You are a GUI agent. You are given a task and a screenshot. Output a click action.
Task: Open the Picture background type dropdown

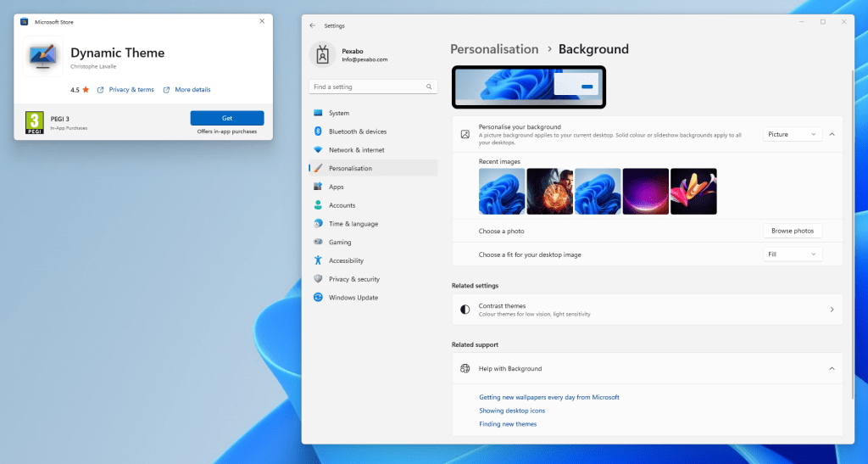pos(793,134)
